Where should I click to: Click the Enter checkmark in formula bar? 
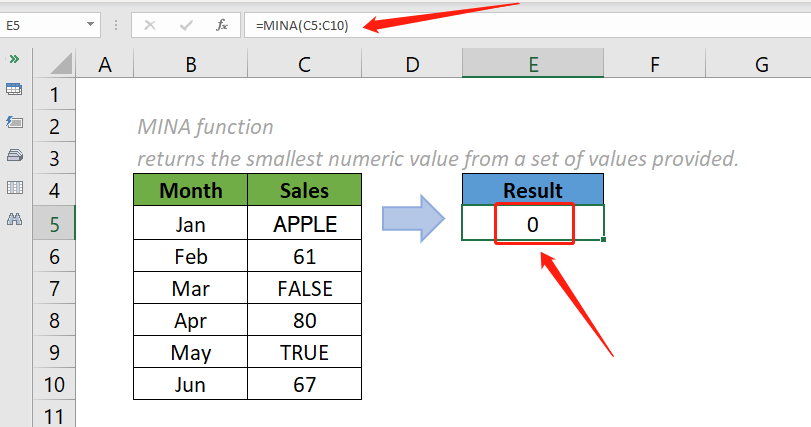pos(187,25)
